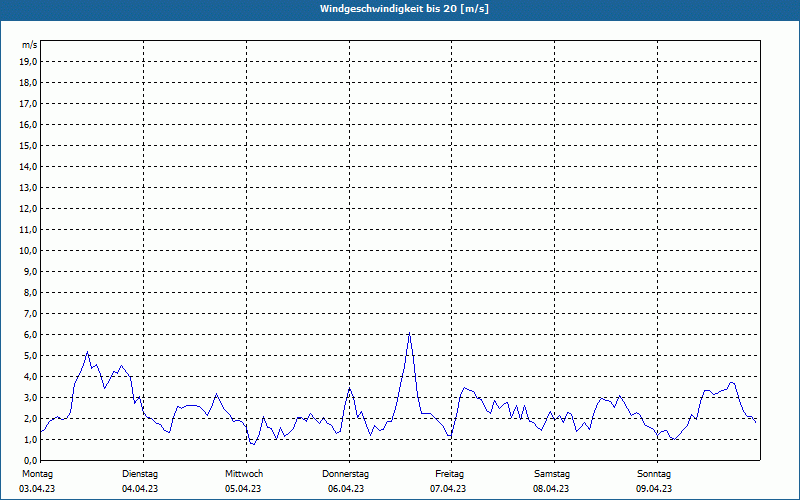Select the 'Dienstag' day label
The width and height of the screenshot is (800, 500).
coord(140,474)
